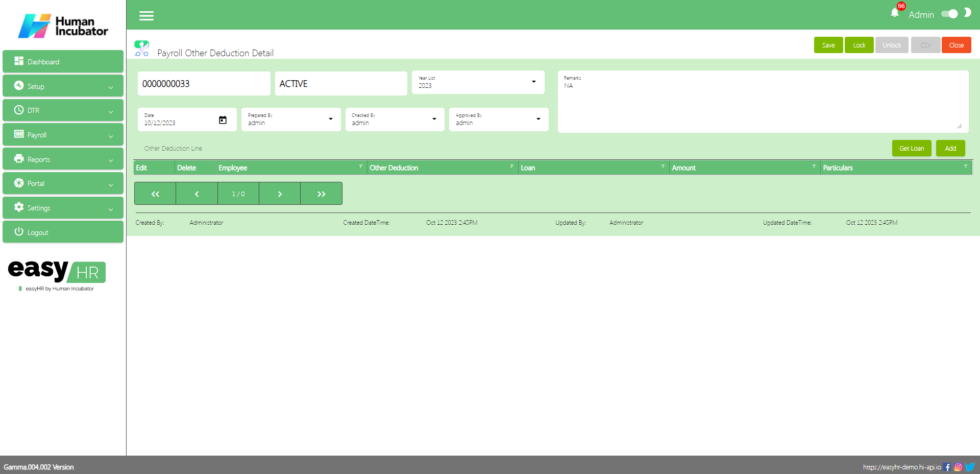Open the Twitter link in the footer
This screenshot has width=980, height=474.
(970, 467)
